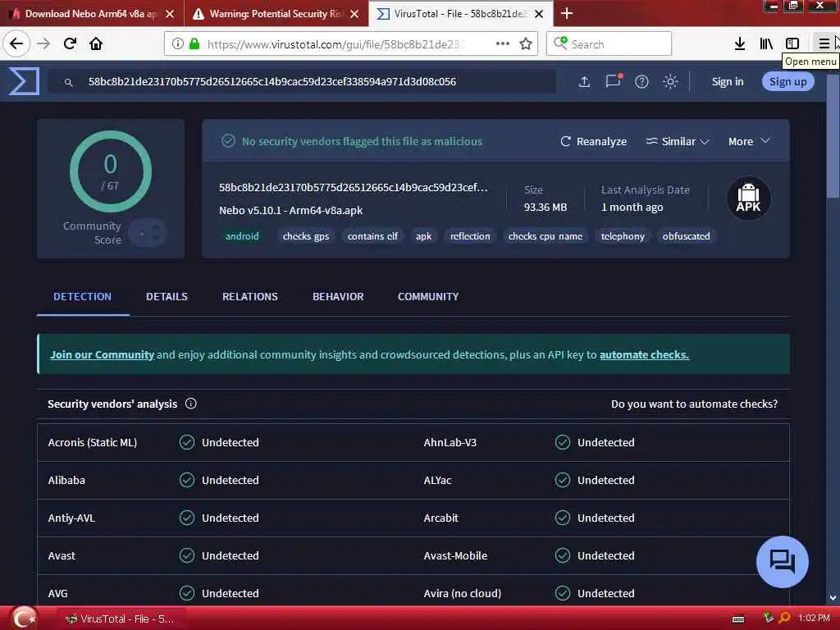This screenshot has height=630, width=840.
Task: Open the DETAILS tab
Action: (167, 297)
